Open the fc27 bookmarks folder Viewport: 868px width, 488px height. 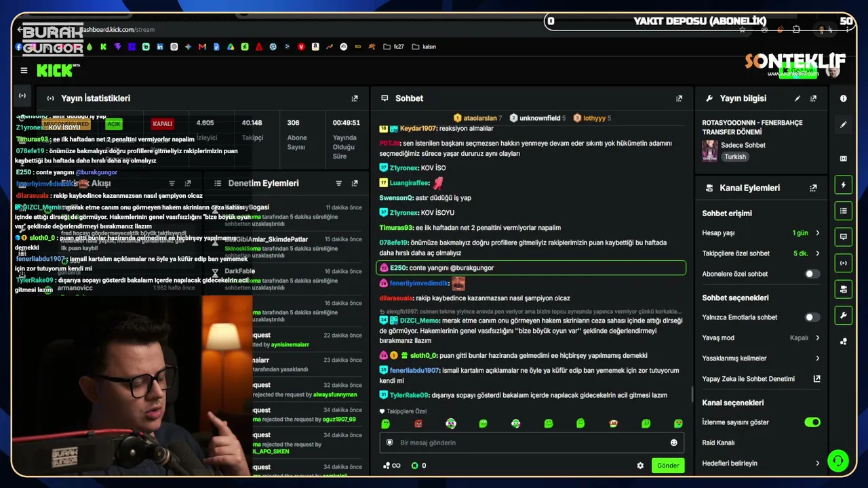(393, 47)
